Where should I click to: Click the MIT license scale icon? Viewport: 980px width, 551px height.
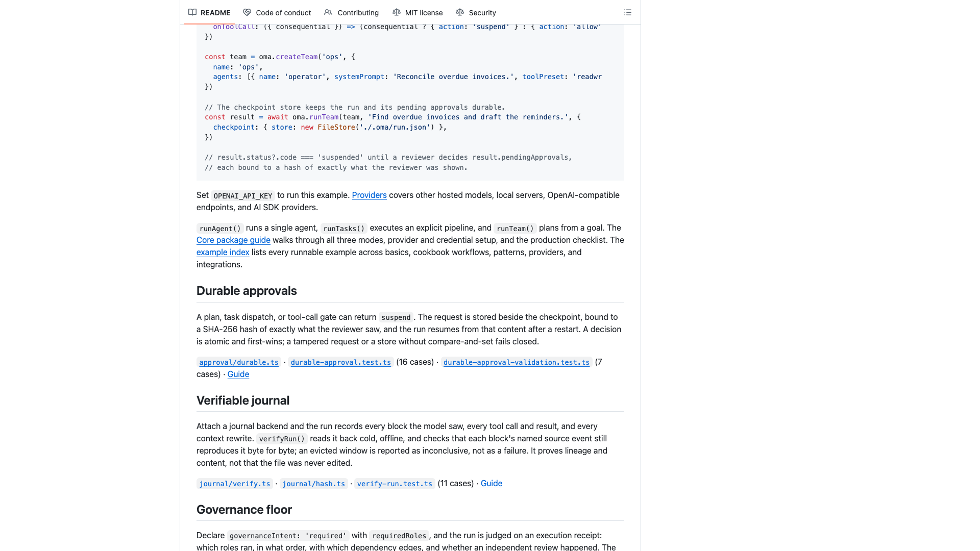coord(397,12)
